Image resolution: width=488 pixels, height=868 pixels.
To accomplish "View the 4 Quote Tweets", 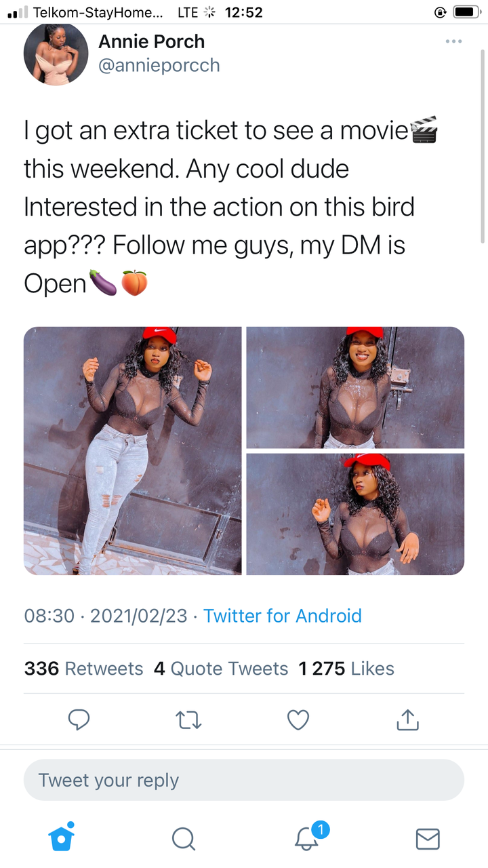I will [221, 669].
